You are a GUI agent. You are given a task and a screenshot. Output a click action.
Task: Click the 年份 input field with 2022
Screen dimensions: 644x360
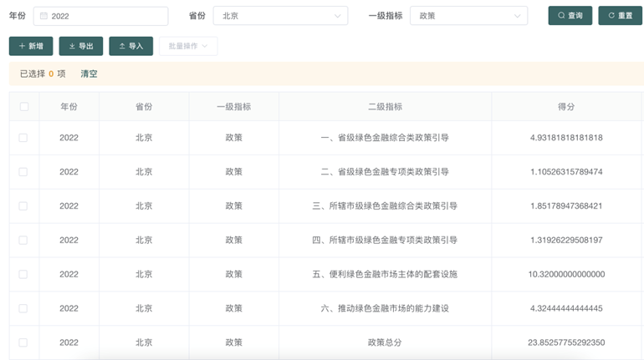click(x=100, y=16)
